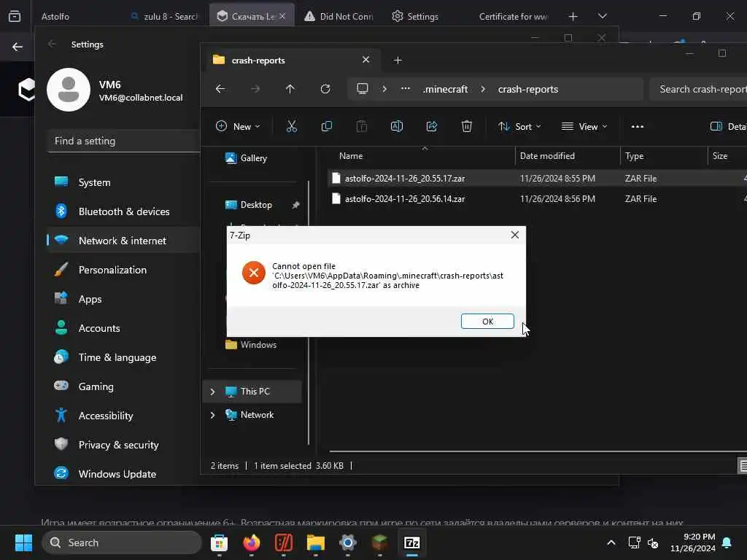Expand the This PC tree node
Image resolution: width=747 pixels, height=560 pixels.
[212, 392]
